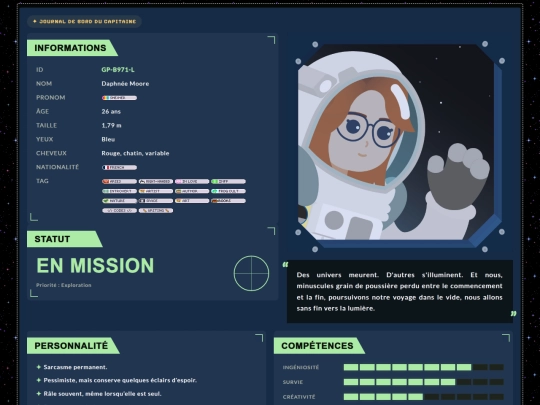
Task: Click the PERSONNALITÉ section header
Action: [x=73, y=346]
